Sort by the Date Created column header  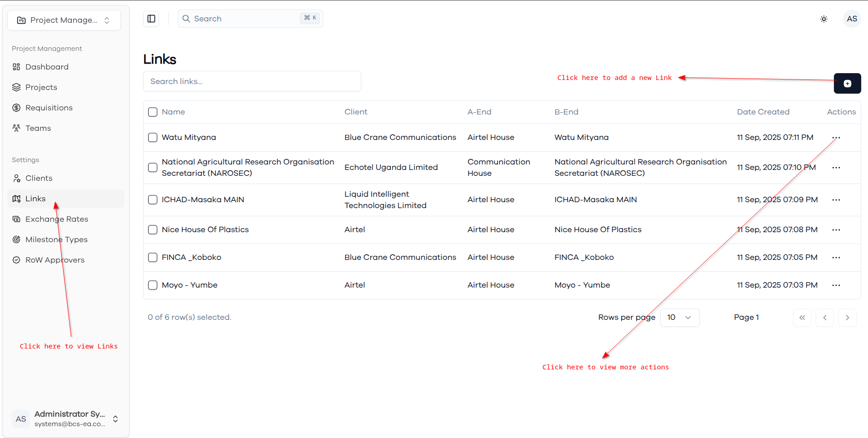763,112
